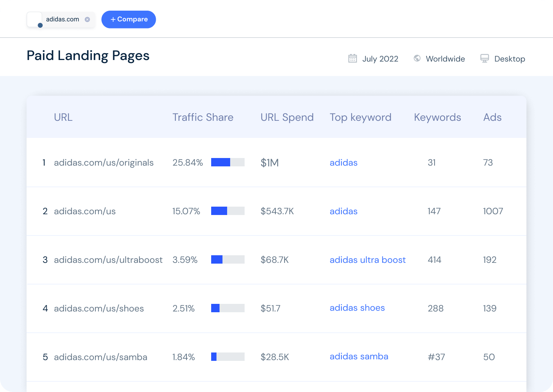Click the globe icon beside Worldwide
The image size is (553, 392).
[x=417, y=58]
